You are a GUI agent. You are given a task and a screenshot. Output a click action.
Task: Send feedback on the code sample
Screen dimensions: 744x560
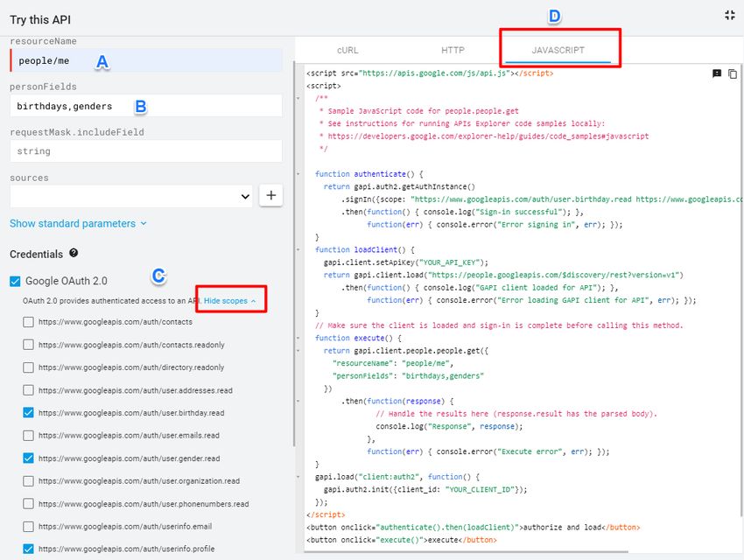717,73
